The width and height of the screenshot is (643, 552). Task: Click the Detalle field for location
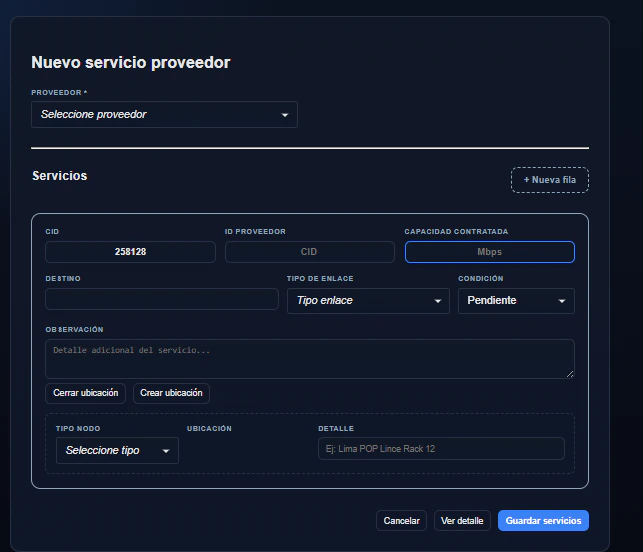click(441, 449)
